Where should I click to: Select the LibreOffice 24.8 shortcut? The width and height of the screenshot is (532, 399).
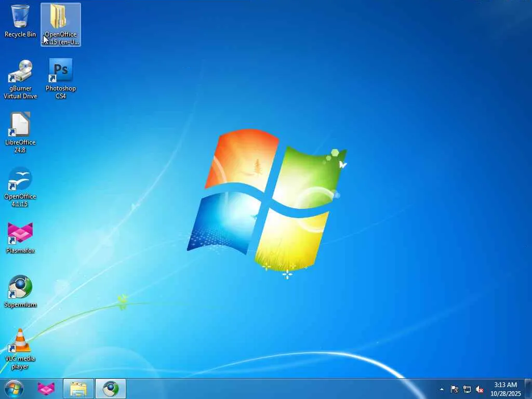click(20, 132)
